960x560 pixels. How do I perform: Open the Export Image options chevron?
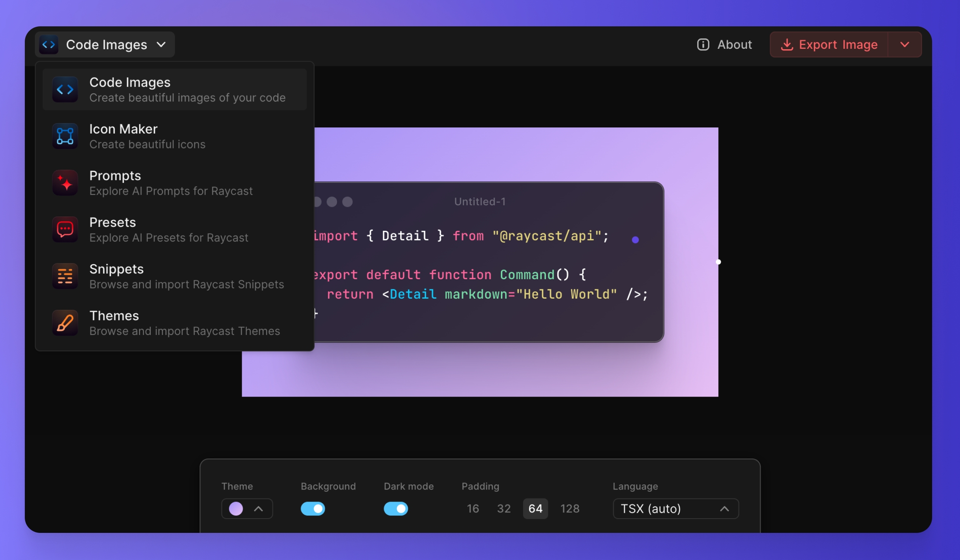coord(905,45)
